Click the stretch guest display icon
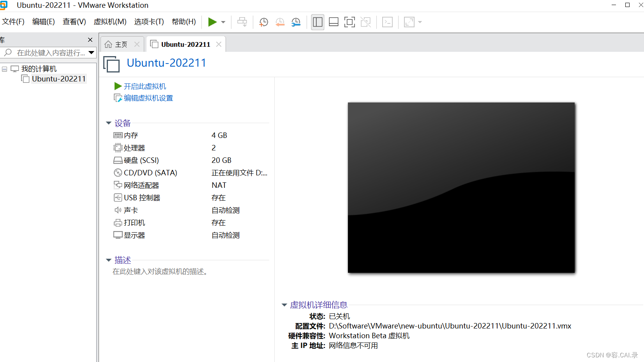Screen dimensions: 644x362 409,22
